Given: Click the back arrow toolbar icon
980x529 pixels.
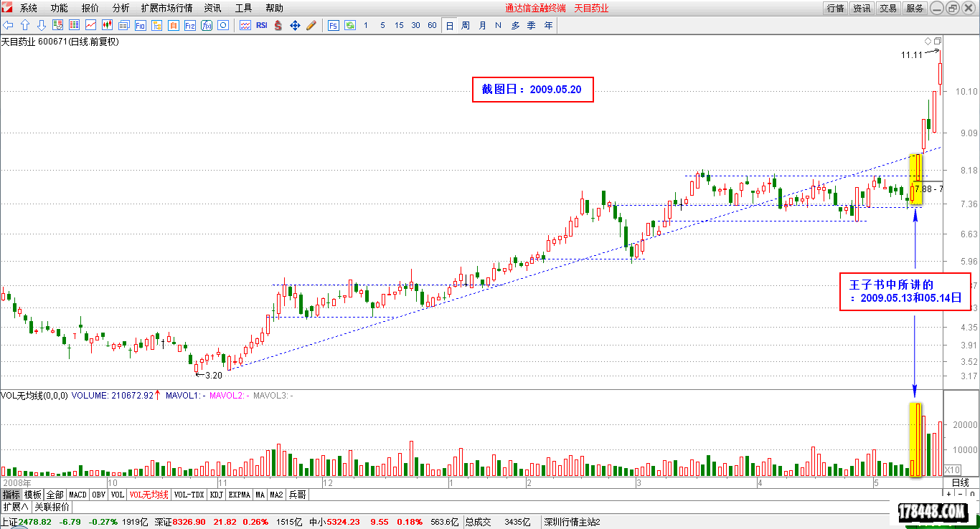Looking at the screenshot, I should tap(9, 25).
